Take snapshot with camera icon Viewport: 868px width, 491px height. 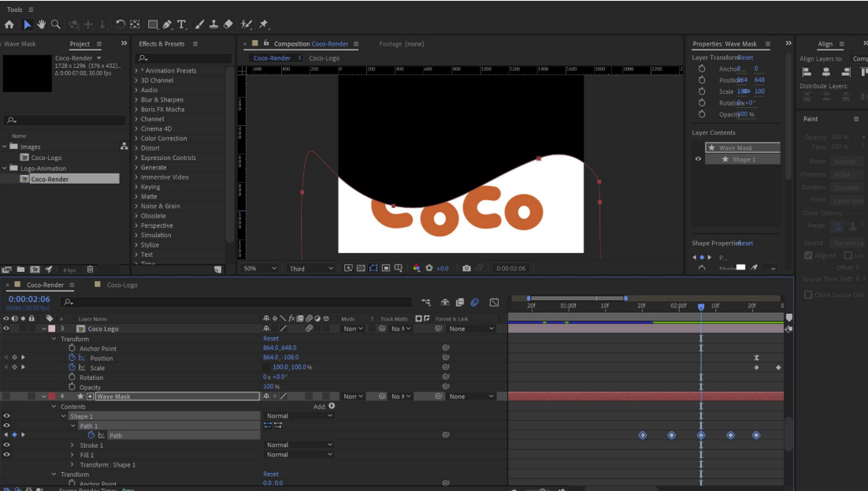466,269
